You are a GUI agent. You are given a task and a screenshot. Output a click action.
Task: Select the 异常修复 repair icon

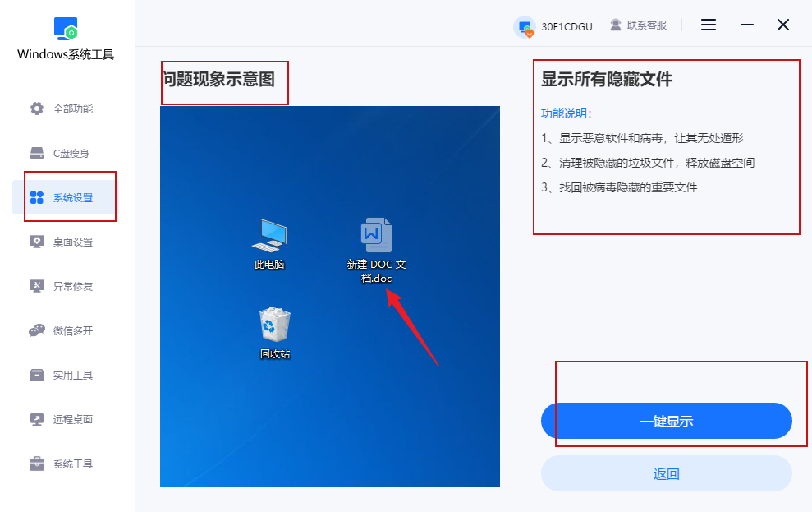(37, 286)
